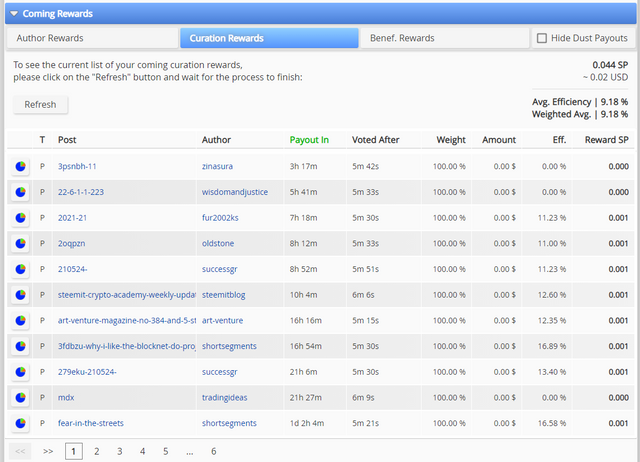Viewport: 640px width, 462px height.
Task: Open pie chart icon for 210524- row
Action: 20,269
